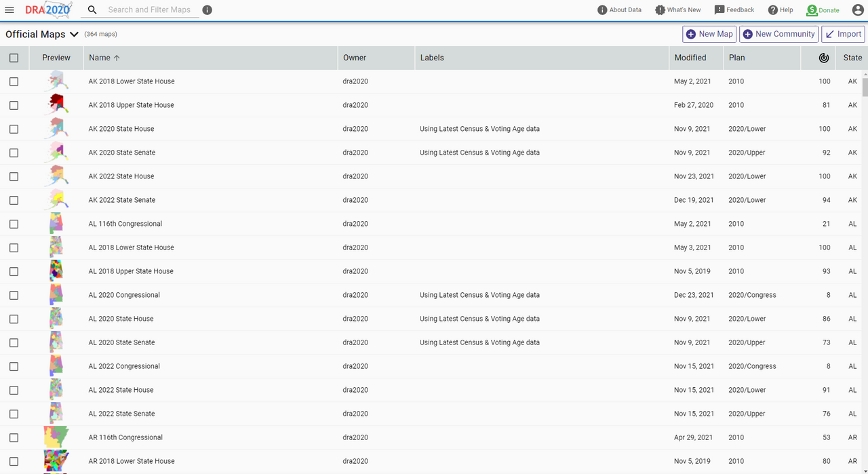This screenshot has height=474, width=868.
Task: Sort by State column header
Action: 852,58
